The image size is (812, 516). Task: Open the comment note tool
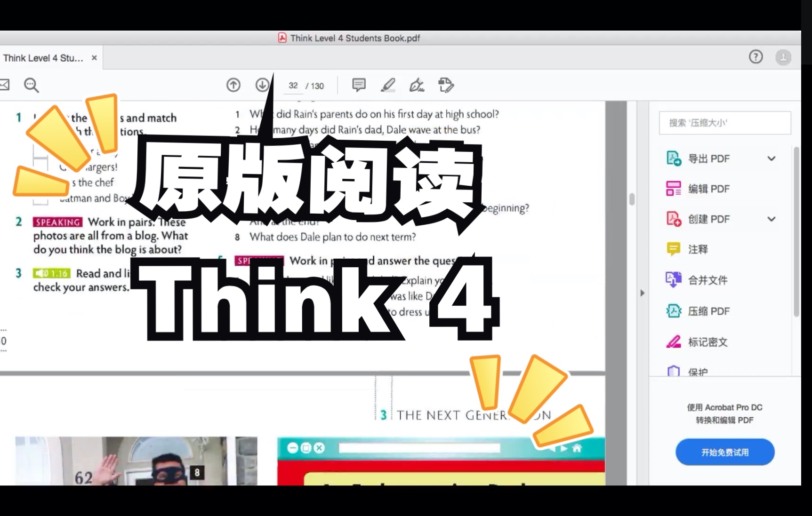tap(359, 85)
